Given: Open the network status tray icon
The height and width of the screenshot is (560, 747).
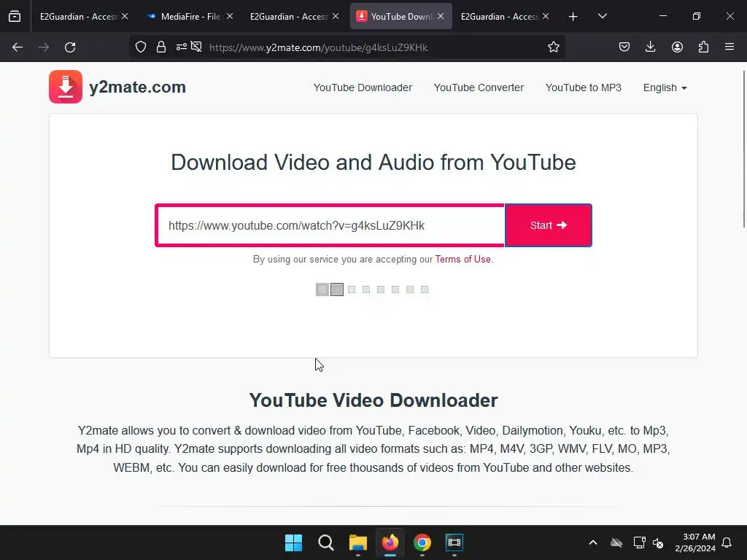Looking at the screenshot, I should coord(639,542).
